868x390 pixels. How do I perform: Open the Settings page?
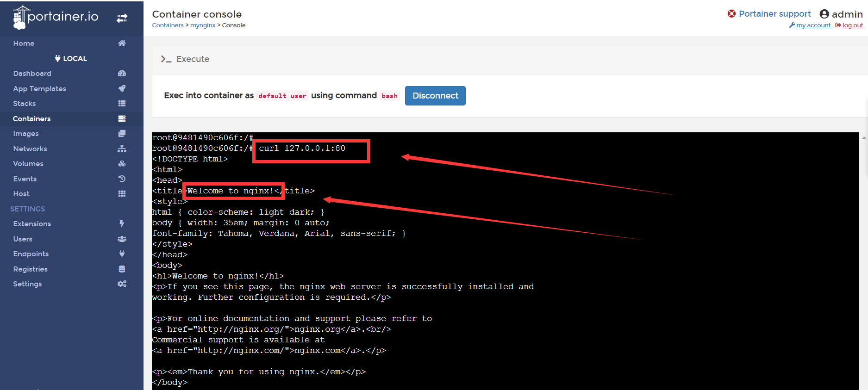(x=27, y=284)
